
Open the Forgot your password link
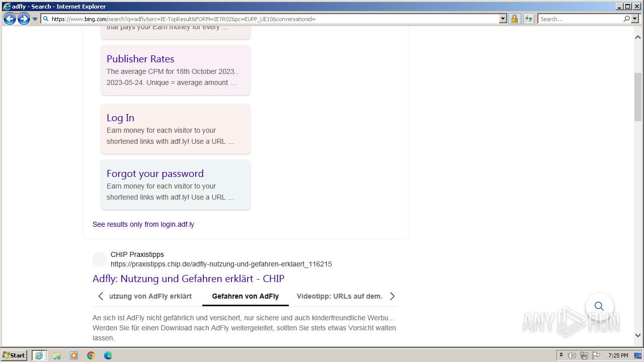(x=155, y=173)
